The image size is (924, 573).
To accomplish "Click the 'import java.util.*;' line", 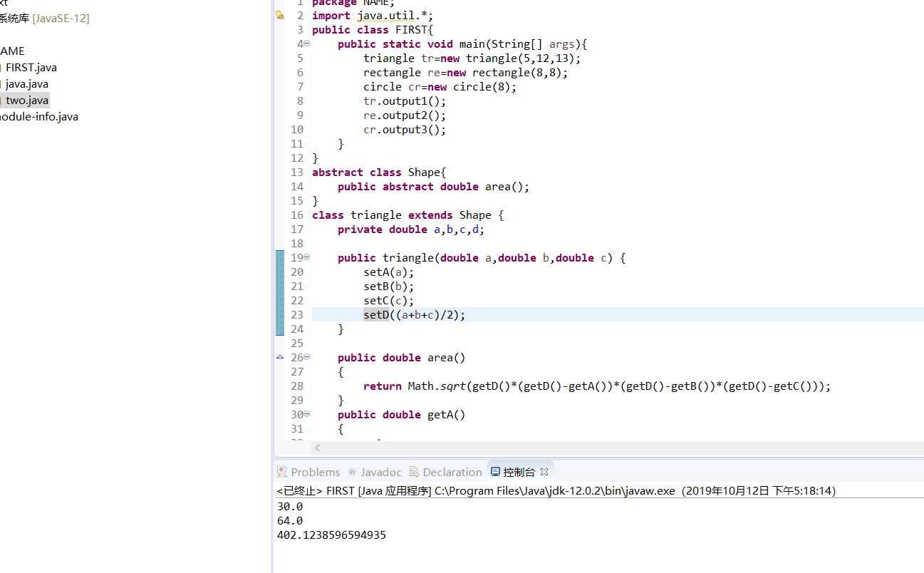I will pyautogui.click(x=373, y=16).
